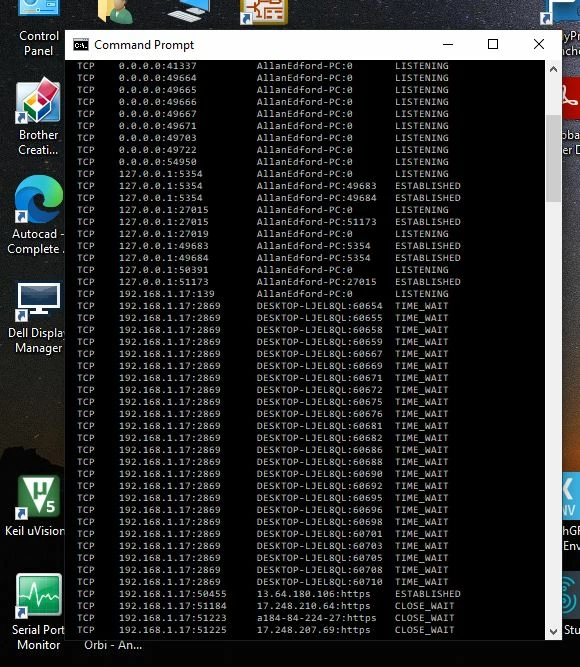Image resolution: width=580 pixels, height=667 pixels.
Task: Click the Command Prompt window title text
Action: 144,45
